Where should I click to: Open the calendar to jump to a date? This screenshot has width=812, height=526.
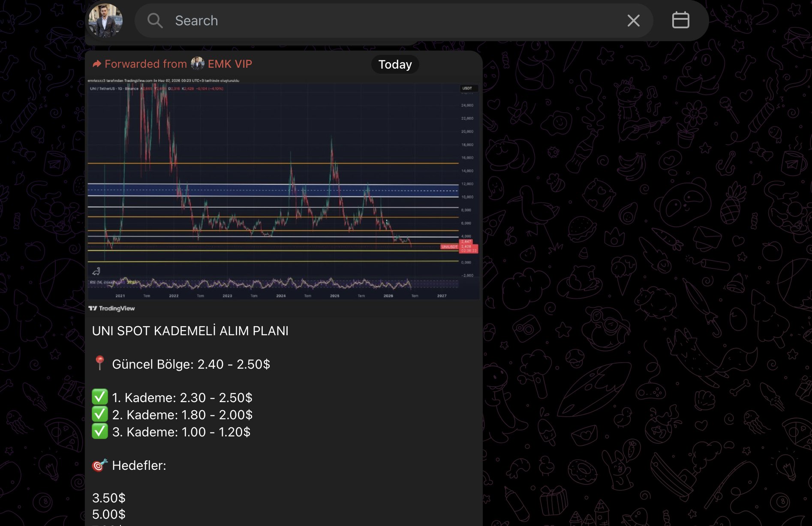(680, 20)
